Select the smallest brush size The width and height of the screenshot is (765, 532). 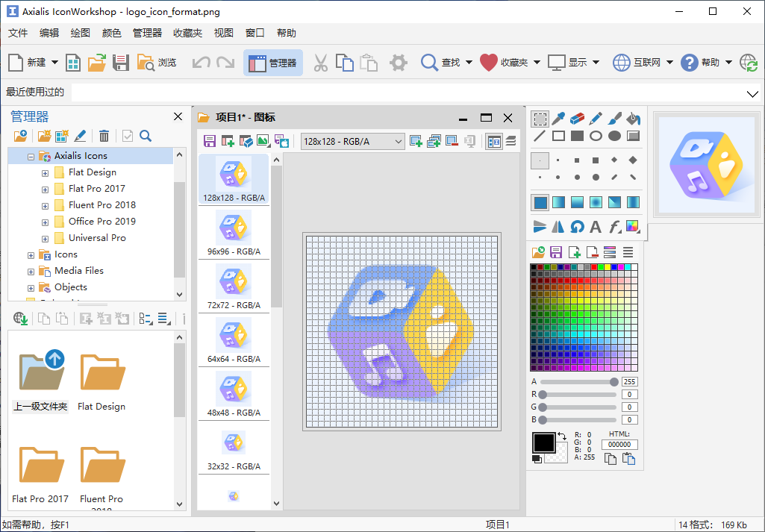pyautogui.click(x=540, y=160)
